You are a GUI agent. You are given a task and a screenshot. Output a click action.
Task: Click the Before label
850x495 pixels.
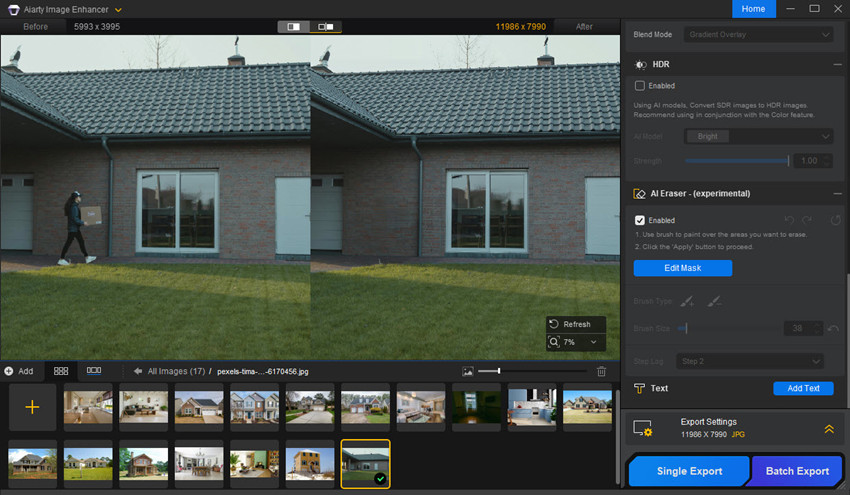point(35,27)
